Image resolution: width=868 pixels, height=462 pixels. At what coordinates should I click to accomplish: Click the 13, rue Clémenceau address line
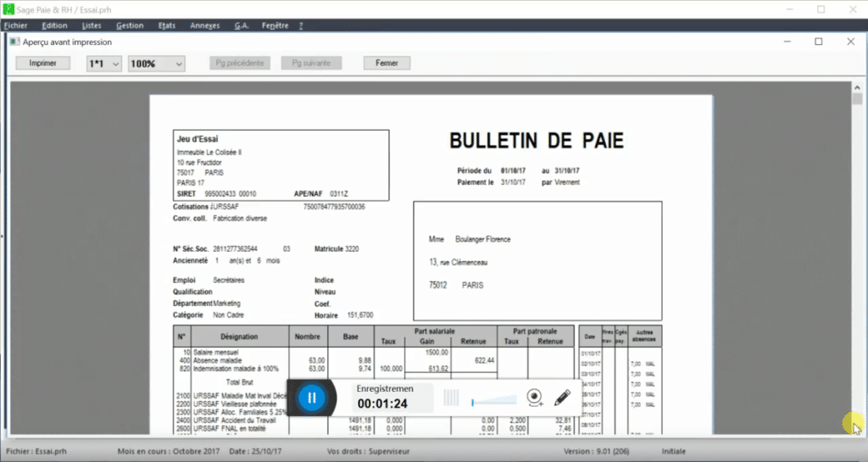[x=459, y=262]
